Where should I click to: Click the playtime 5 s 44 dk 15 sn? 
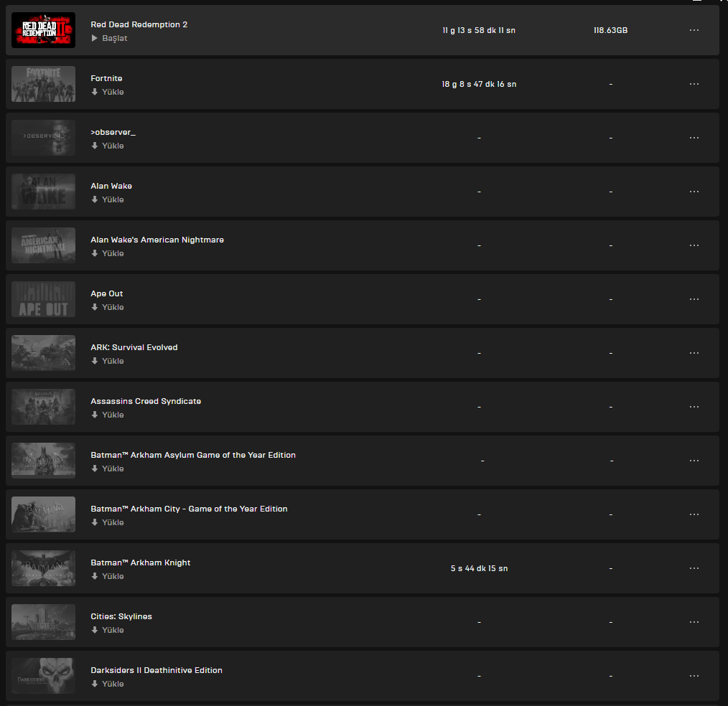click(479, 568)
